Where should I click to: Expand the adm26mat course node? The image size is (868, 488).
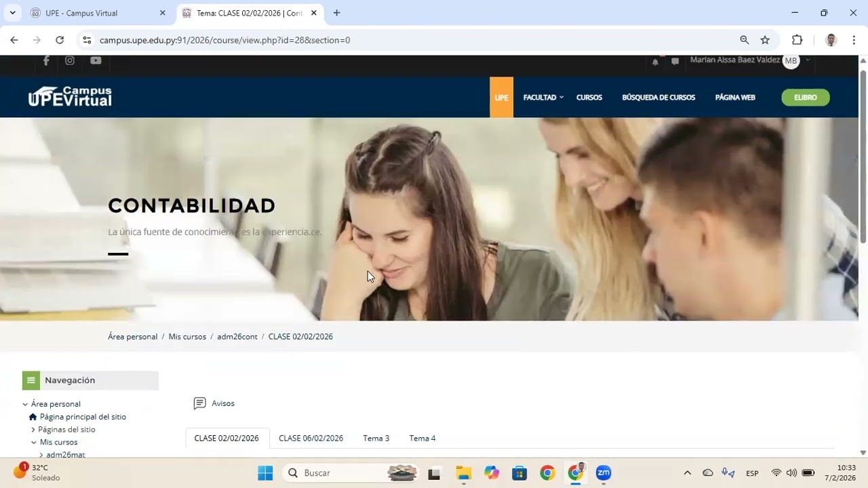tap(41, 455)
